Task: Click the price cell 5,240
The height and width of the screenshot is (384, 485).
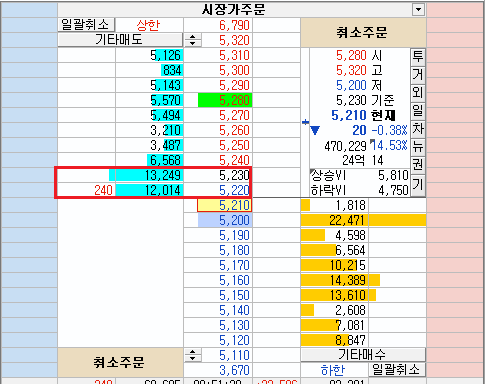Action: (218, 160)
